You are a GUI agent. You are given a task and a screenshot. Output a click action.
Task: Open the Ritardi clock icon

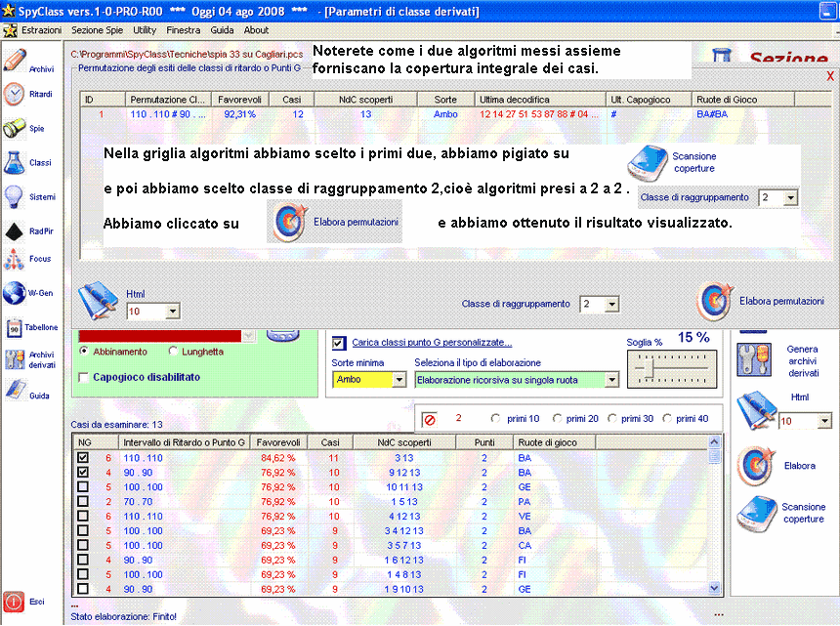pyautogui.click(x=14, y=95)
